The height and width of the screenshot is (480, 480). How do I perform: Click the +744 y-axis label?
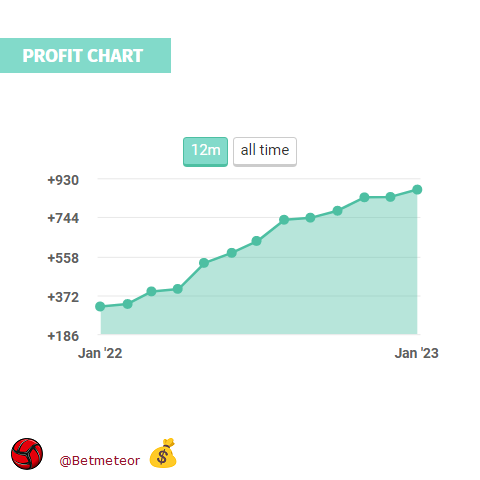pyautogui.click(x=63, y=218)
